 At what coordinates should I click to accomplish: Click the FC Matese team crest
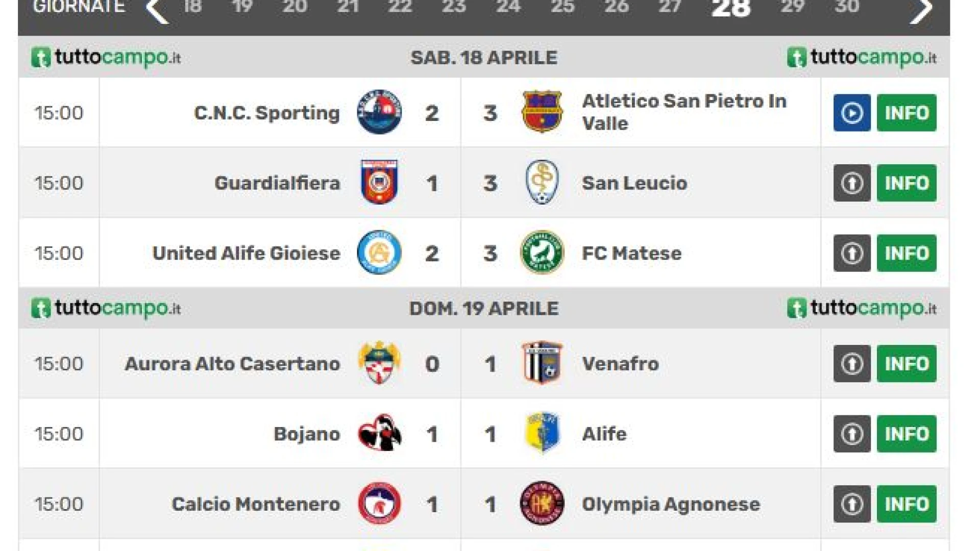point(542,253)
